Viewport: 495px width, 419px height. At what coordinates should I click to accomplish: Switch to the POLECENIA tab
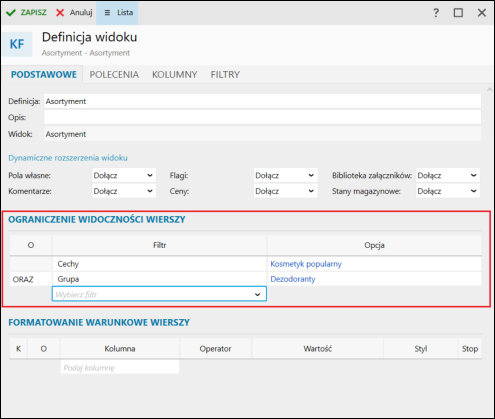click(x=114, y=74)
